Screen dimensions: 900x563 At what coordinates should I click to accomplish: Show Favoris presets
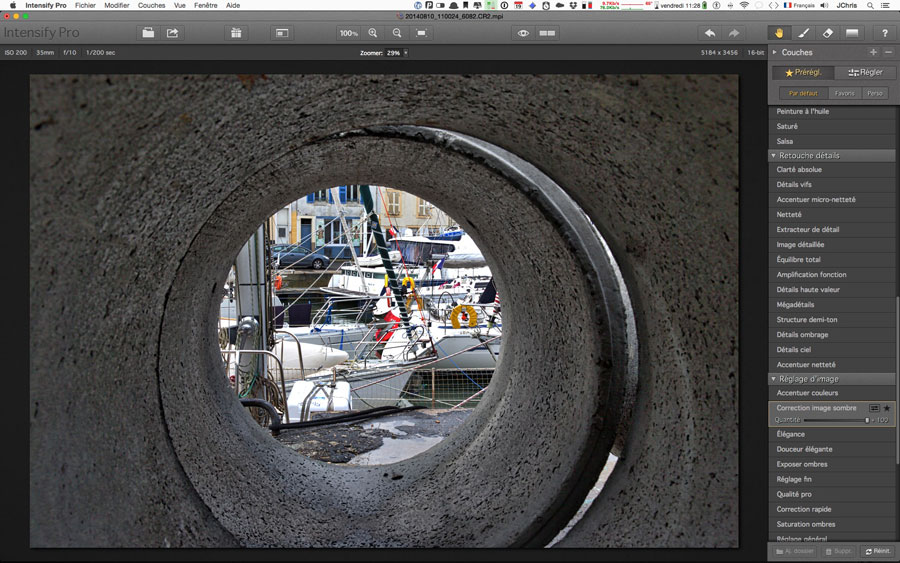[844, 93]
